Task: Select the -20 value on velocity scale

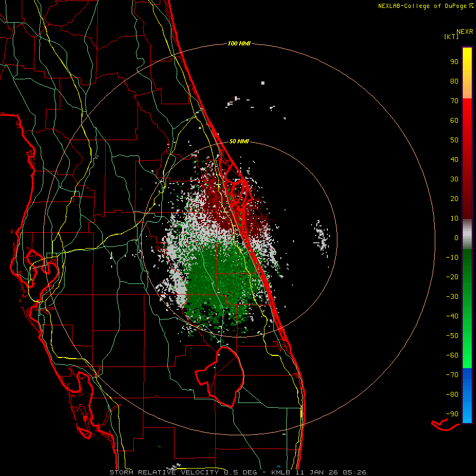Action: click(x=452, y=277)
